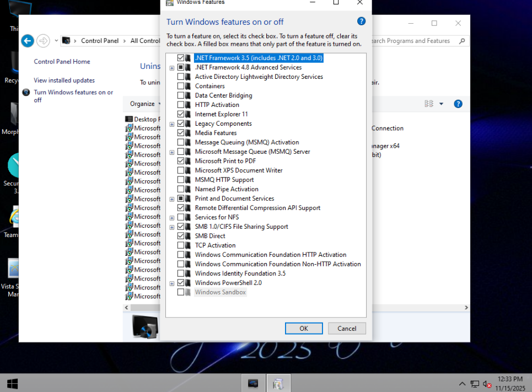
Task: Click the forward arrow in Control Panel
Action: click(43, 41)
